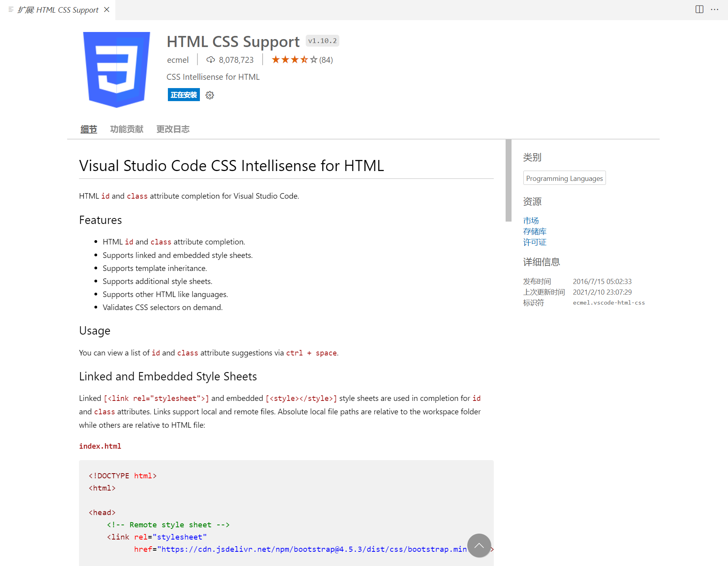This screenshot has width=728, height=566.
Task: Click the README vertical scrollbar
Action: point(508,181)
